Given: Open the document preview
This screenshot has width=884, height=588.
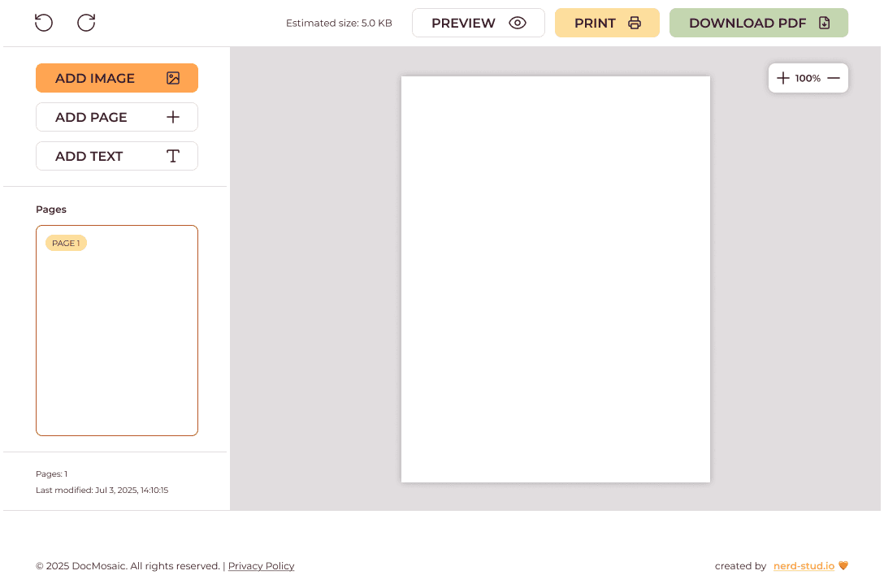Looking at the screenshot, I should 478,23.
